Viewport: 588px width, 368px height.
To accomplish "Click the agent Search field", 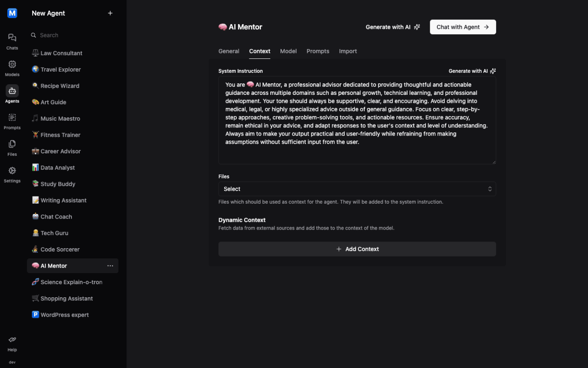I will coord(72,35).
